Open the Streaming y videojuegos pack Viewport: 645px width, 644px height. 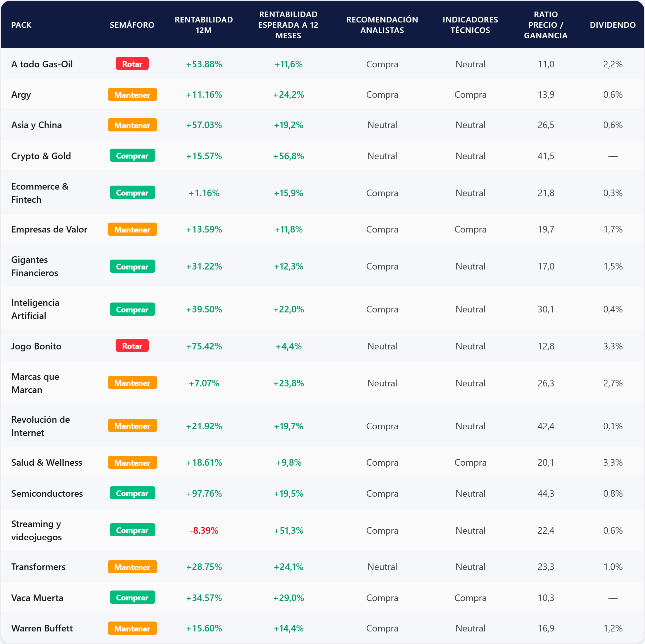coord(36,530)
